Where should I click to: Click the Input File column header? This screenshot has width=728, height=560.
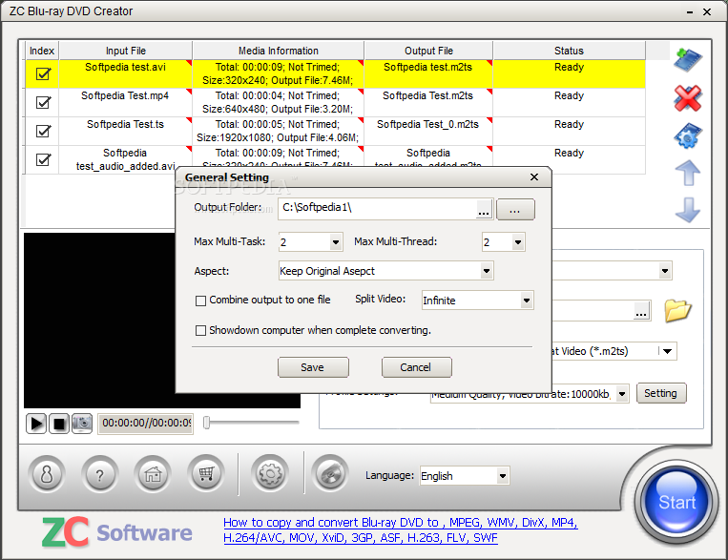(126, 51)
